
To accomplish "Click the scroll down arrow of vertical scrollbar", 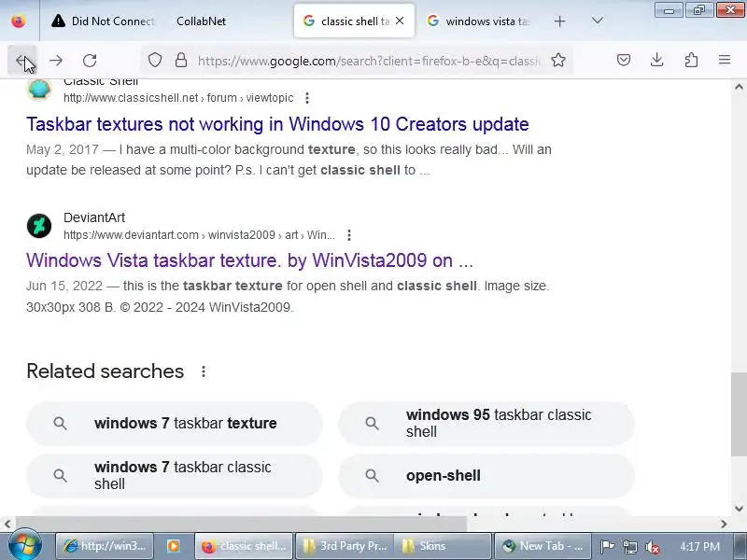I will pos(739,508).
